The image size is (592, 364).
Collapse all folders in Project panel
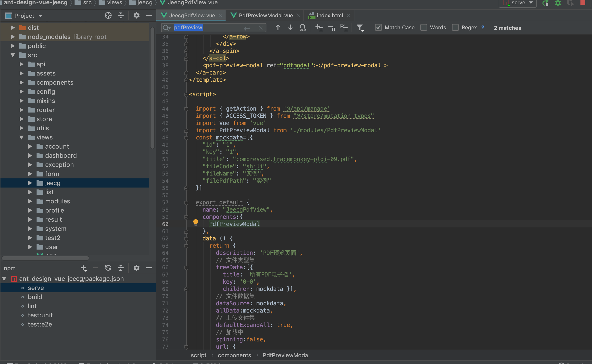coord(121,15)
